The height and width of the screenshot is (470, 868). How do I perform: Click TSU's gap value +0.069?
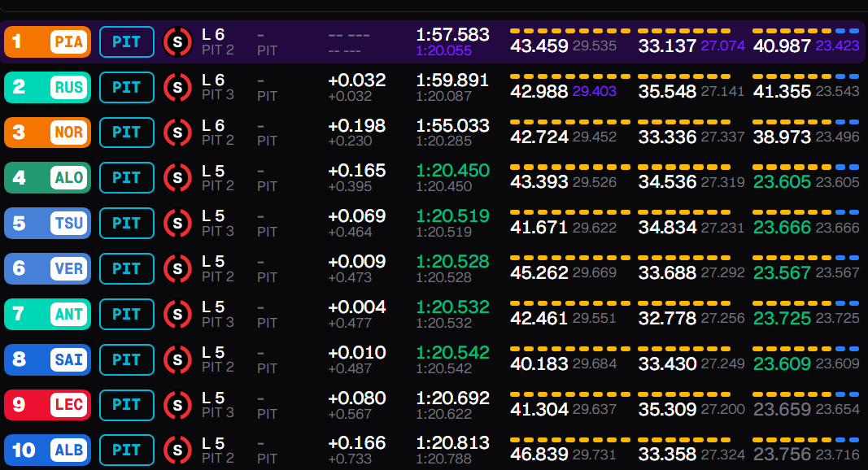357,216
